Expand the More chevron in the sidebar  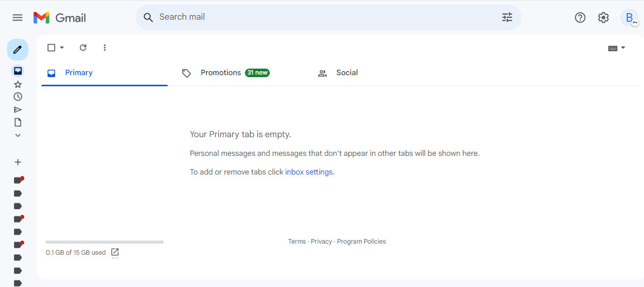click(x=18, y=135)
